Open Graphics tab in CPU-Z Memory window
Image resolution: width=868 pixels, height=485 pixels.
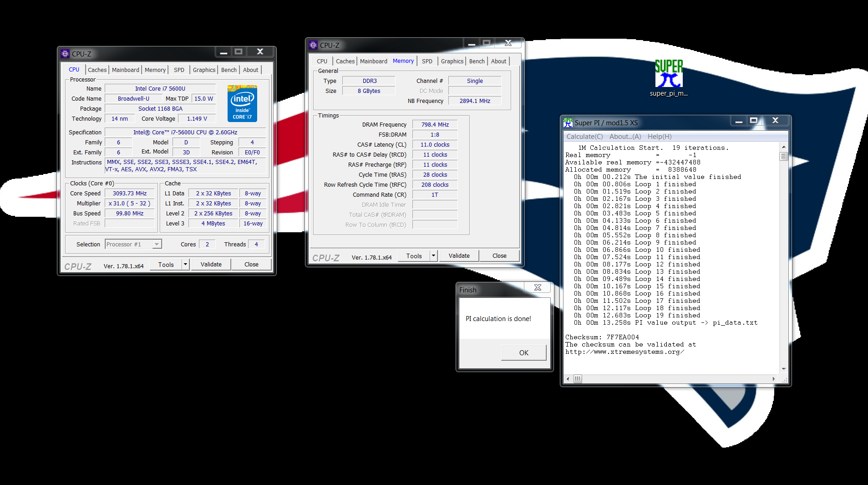click(452, 61)
